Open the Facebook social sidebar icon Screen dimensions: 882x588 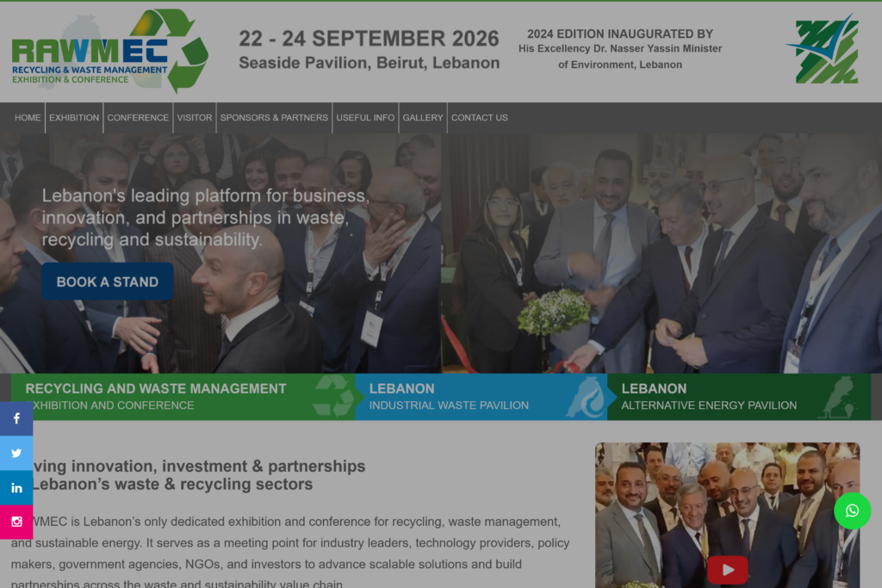[x=16, y=418]
